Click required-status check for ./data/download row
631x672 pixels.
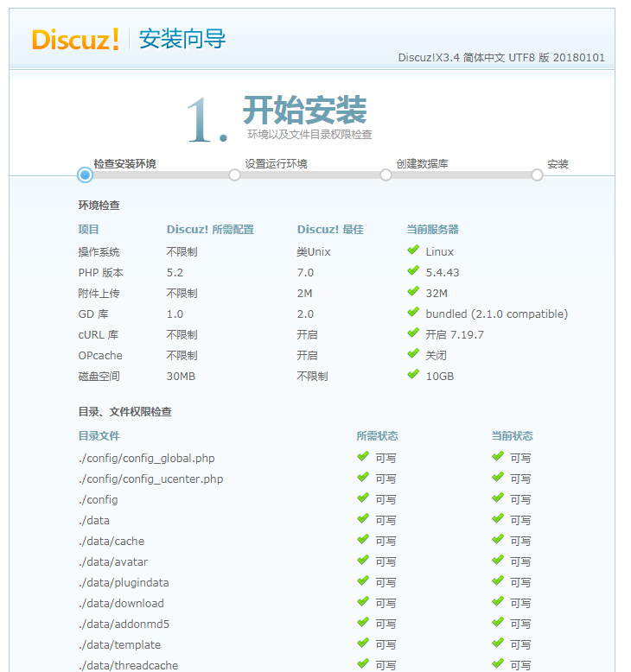pos(363,601)
